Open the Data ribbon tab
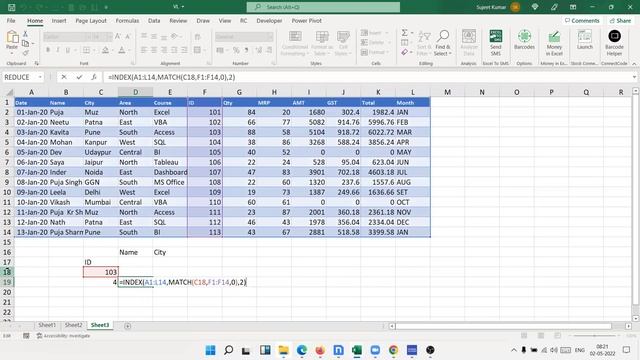The image size is (640, 360). 154,20
